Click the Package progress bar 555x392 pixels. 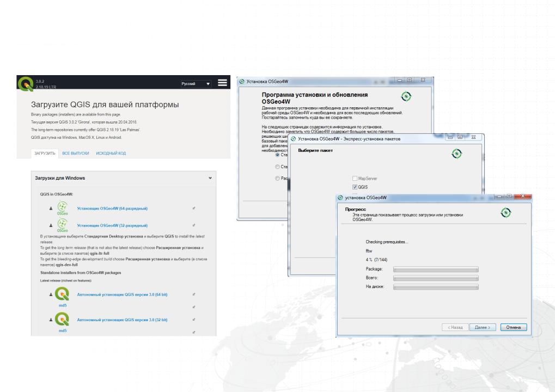pyautogui.click(x=436, y=269)
